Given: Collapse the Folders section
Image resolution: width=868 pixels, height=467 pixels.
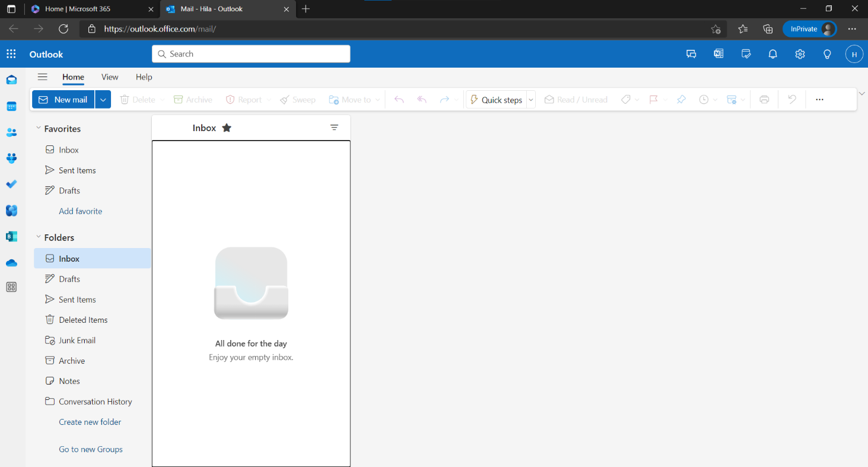Looking at the screenshot, I should [39, 237].
